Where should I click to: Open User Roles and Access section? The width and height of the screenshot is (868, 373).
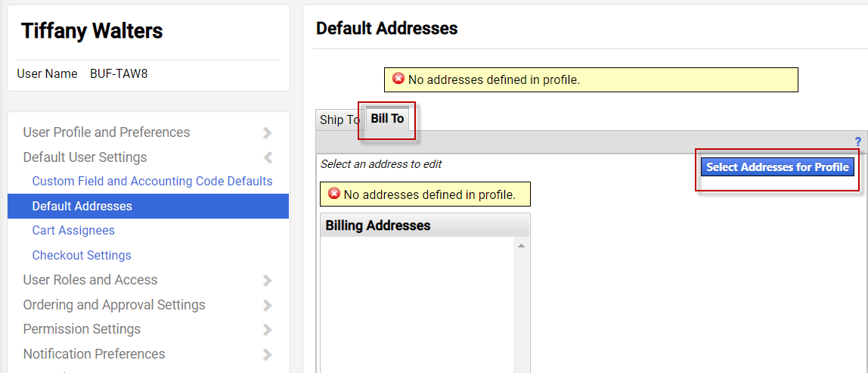[x=90, y=280]
